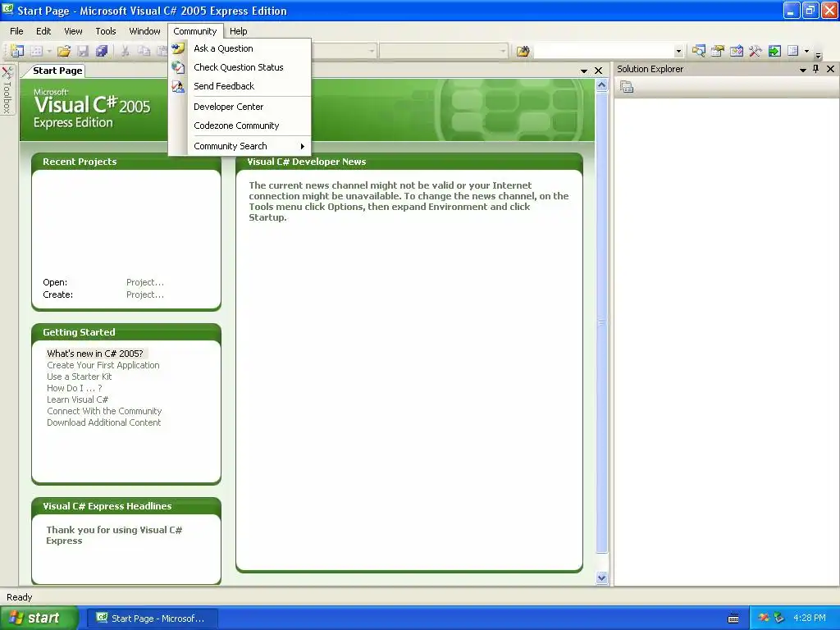Open the Object Browser toolbar icon
This screenshot has width=840, height=630.
(x=737, y=51)
